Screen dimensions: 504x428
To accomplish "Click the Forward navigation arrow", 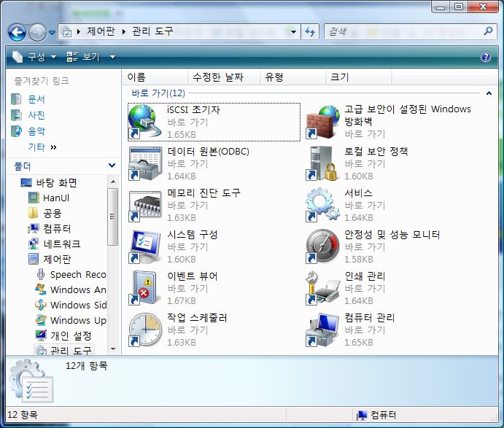I will (x=38, y=32).
